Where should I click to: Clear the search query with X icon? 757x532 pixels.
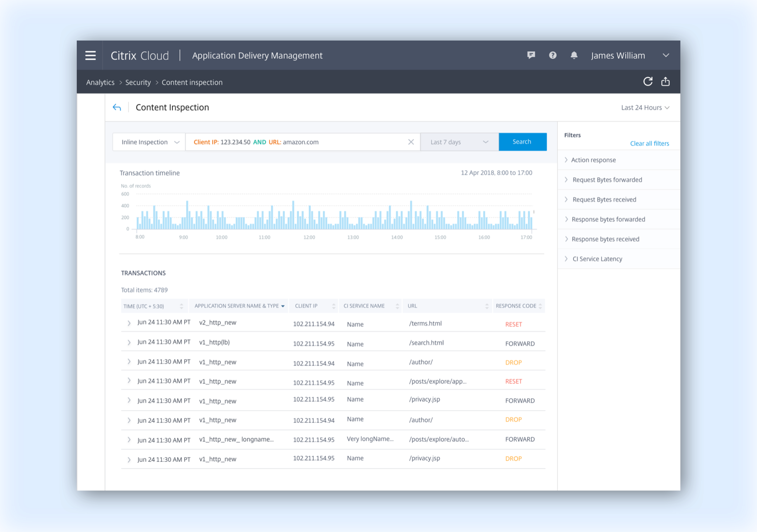point(411,142)
